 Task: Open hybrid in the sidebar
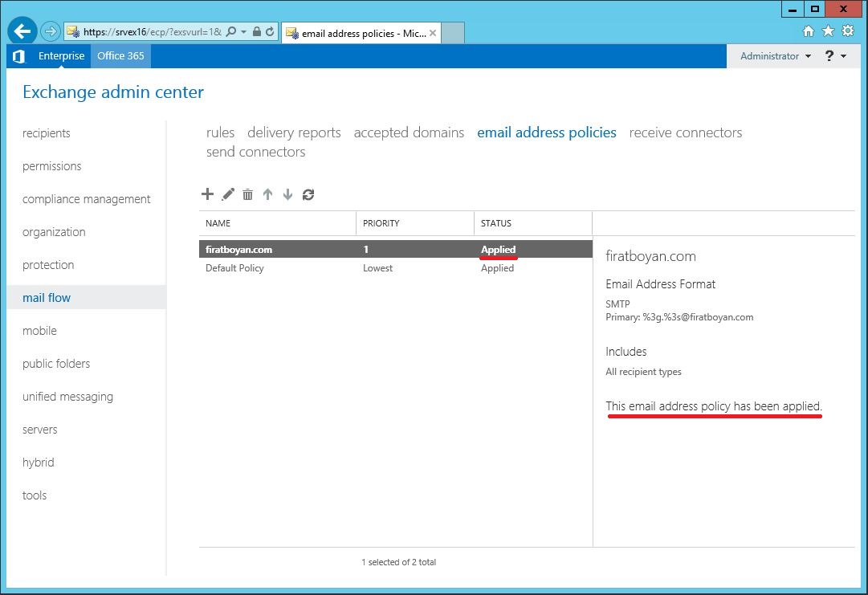coord(39,463)
